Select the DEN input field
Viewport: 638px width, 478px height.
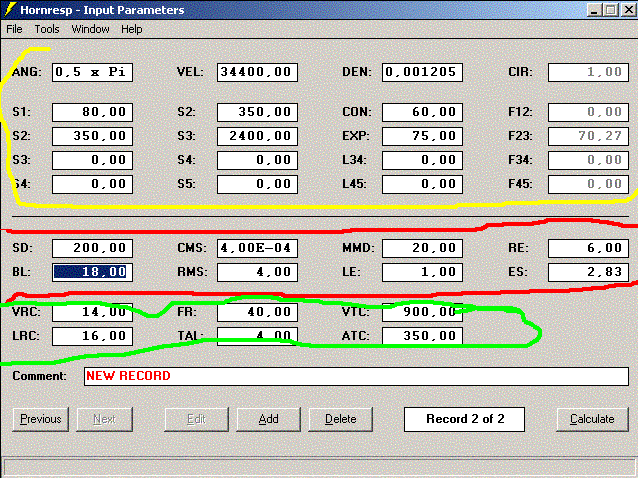pos(422,72)
